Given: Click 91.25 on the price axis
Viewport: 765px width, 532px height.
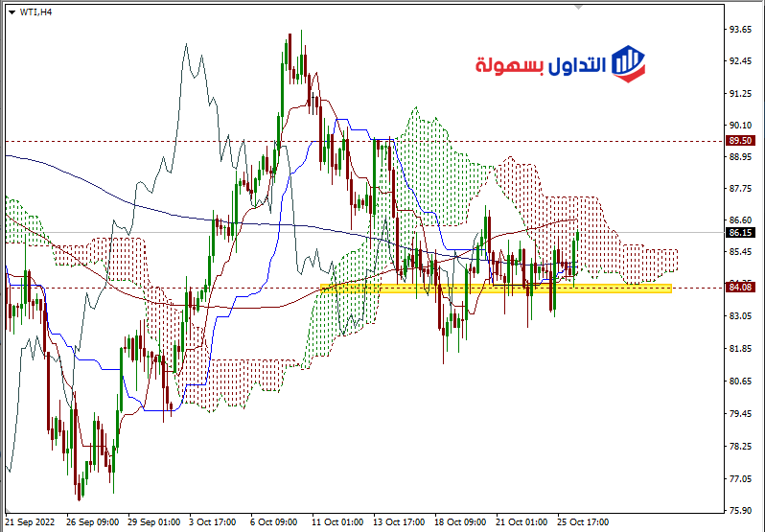Looking at the screenshot, I should pos(739,94).
